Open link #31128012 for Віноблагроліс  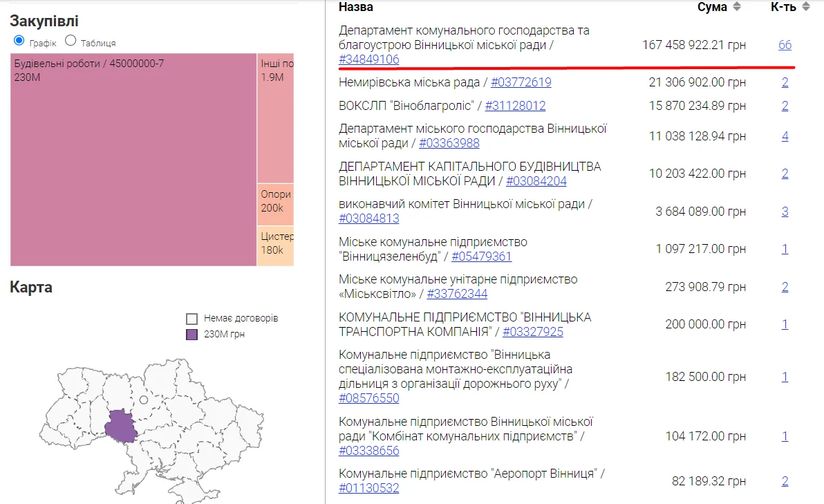tap(515, 106)
